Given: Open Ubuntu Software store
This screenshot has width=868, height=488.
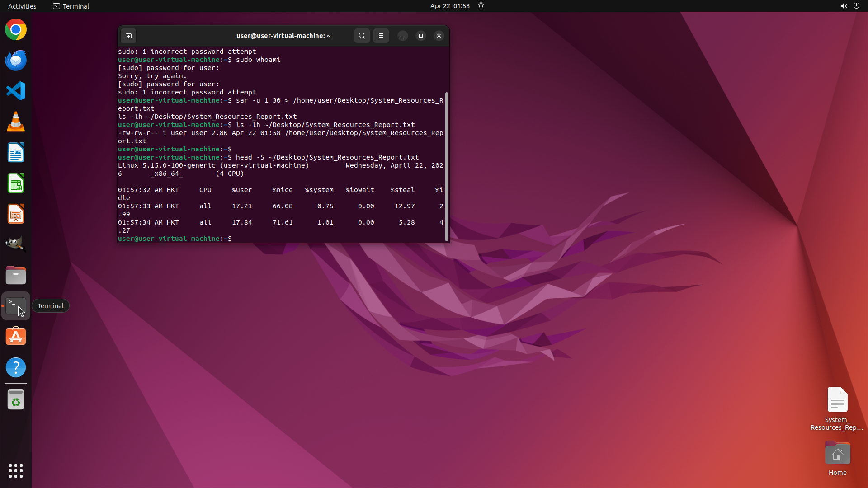Looking at the screenshot, I should coord(16,337).
